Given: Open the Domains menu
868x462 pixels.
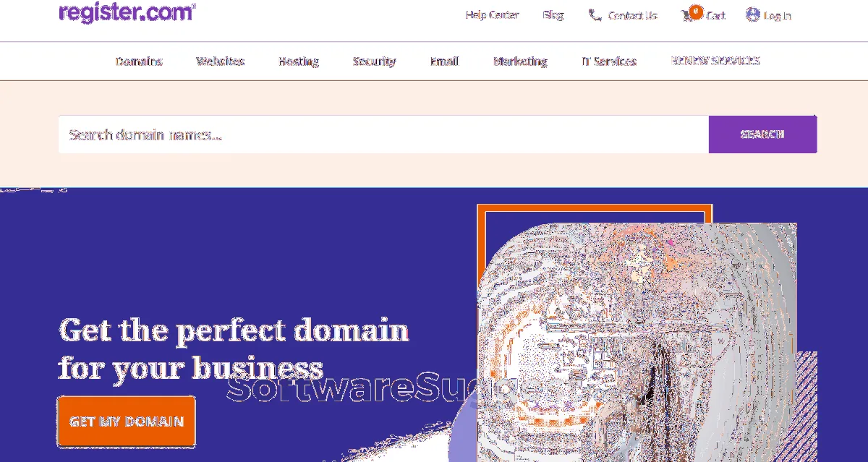Looking at the screenshot, I should click(x=139, y=61).
